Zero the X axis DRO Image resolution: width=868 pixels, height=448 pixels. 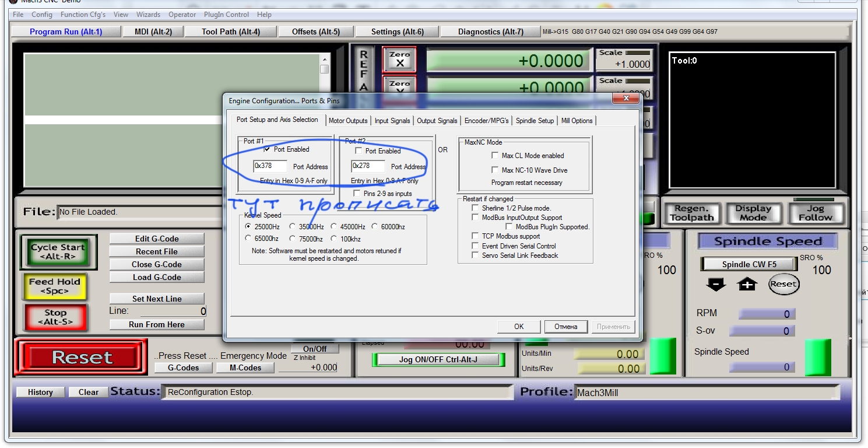399,59
